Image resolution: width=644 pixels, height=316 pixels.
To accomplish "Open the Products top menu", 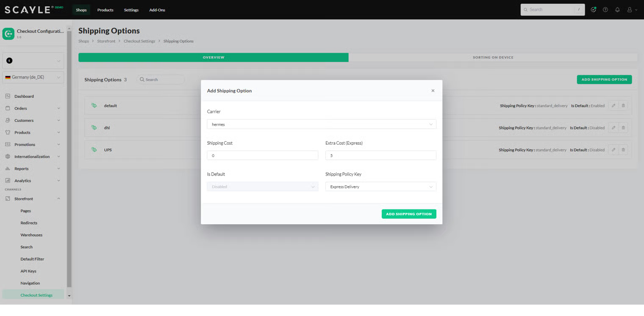I will click(105, 10).
